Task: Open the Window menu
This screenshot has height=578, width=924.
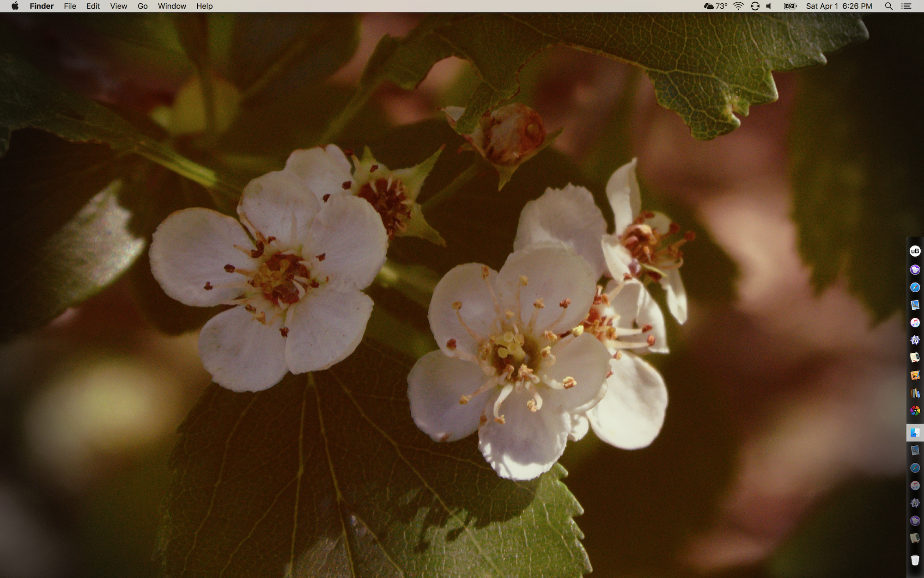Action: tap(172, 6)
